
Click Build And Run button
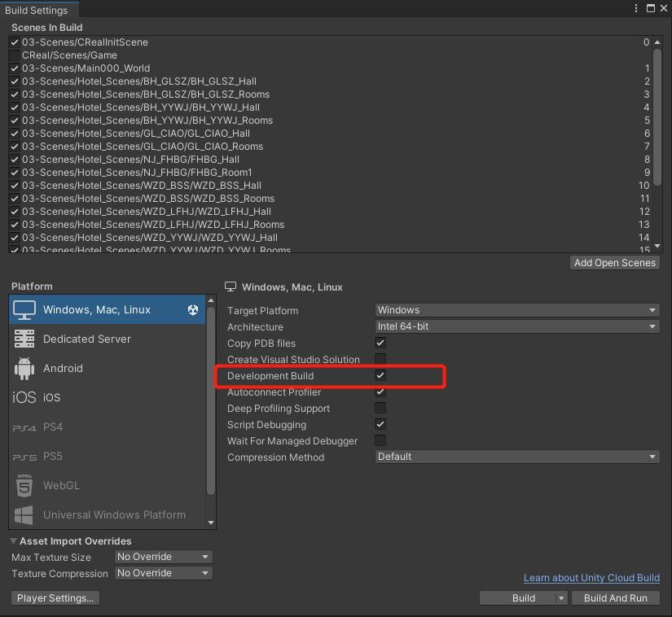[616, 598]
